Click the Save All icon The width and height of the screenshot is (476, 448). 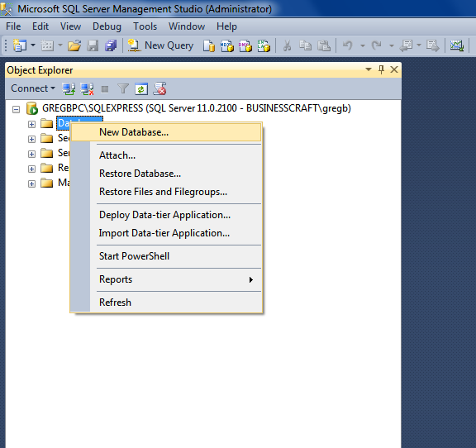click(111, 45)
